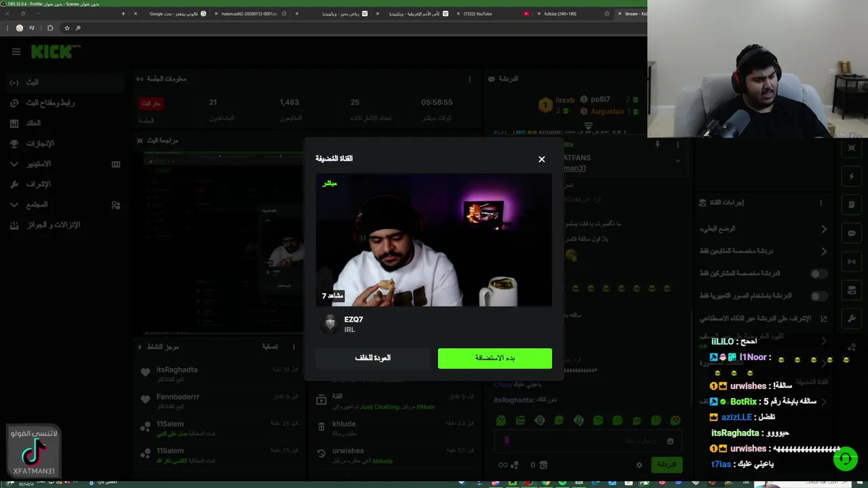Collapse the chat leaderboard handle icon
The width and height of the screenshot is (868, 488).
(588, 126)
